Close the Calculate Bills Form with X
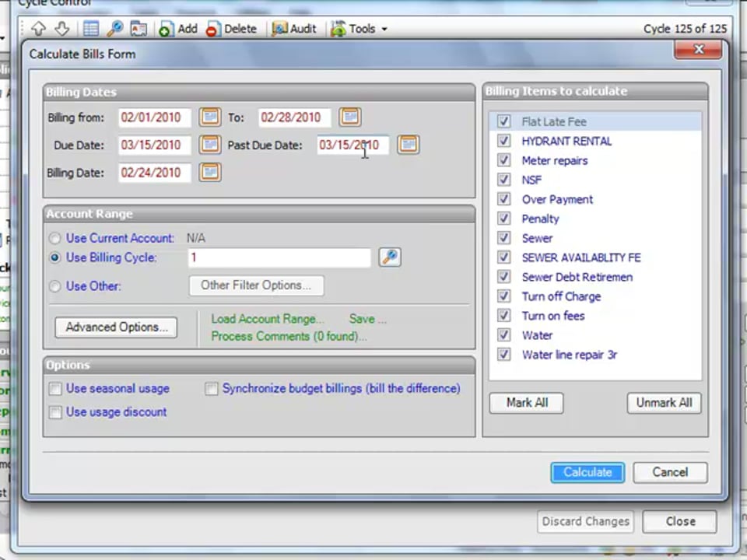This screenshot has width=747, height=560. [698, 49]
